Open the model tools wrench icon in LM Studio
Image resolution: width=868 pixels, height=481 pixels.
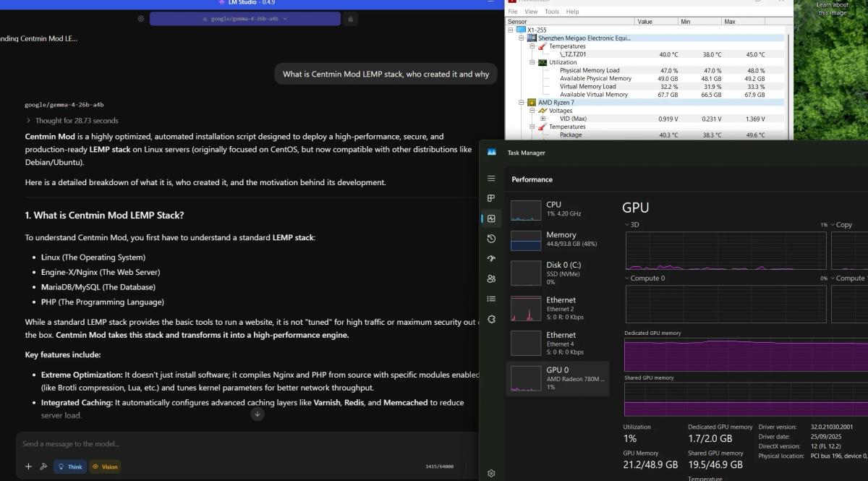[x=45, y=467]
